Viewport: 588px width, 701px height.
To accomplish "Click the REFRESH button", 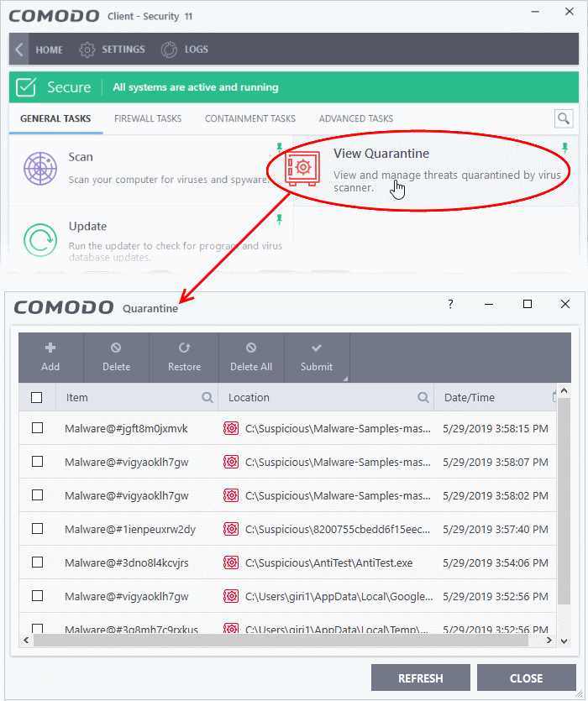I will 421,677.
